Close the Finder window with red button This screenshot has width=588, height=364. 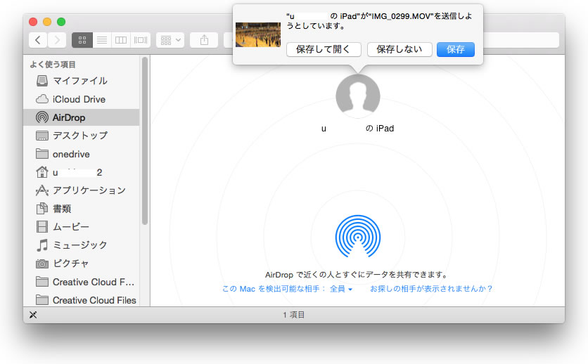(x=33, y=22)
